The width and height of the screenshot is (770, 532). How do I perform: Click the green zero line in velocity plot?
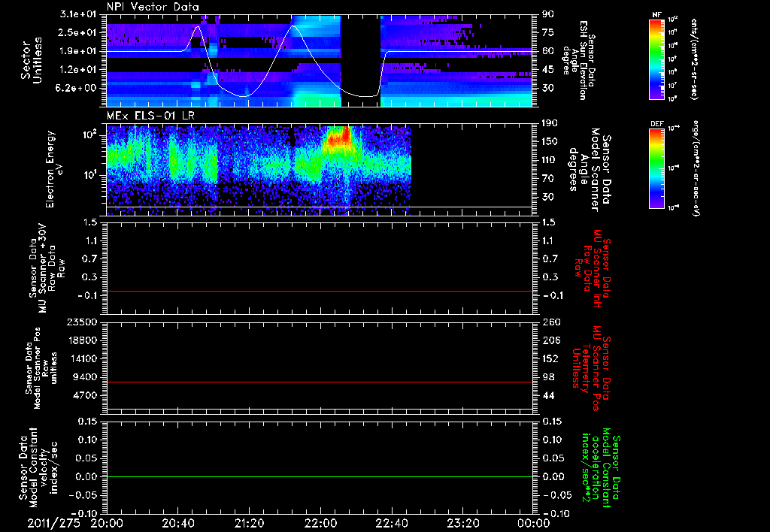tap(320, 476)
